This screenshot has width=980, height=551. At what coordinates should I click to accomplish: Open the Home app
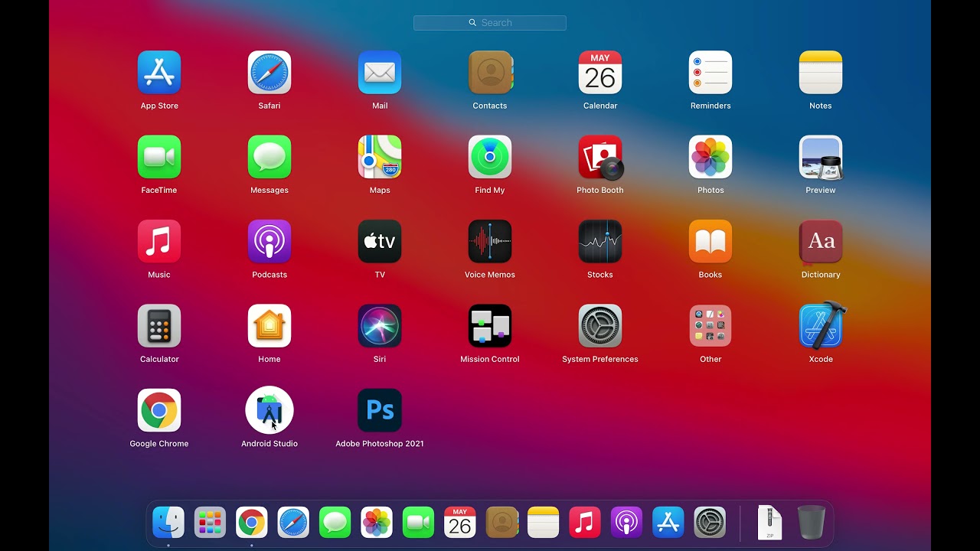[269, 326]
